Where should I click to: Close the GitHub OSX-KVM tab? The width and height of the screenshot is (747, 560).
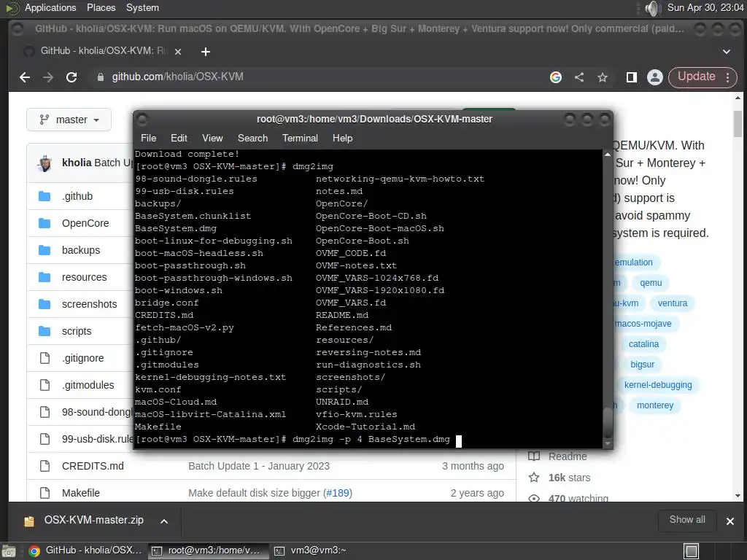178,52
